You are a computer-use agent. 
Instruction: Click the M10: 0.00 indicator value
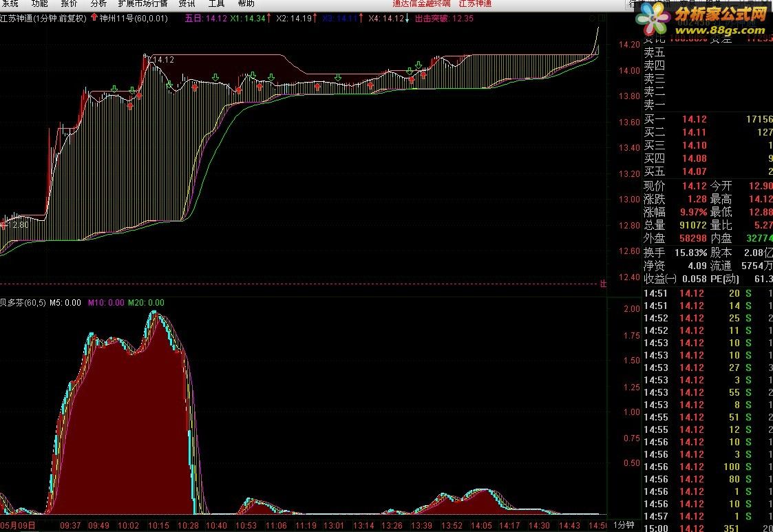tap(106, 303)
